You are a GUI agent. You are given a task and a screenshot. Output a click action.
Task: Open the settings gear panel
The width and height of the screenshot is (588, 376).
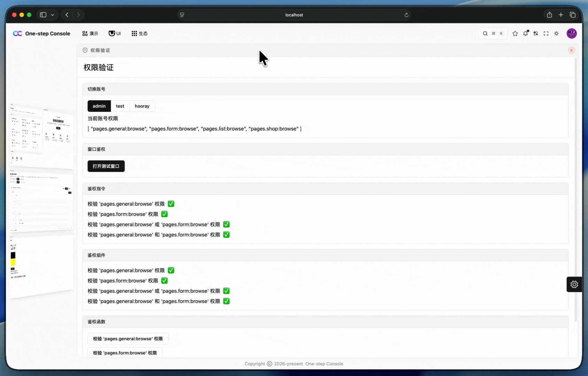coord(574,284)
